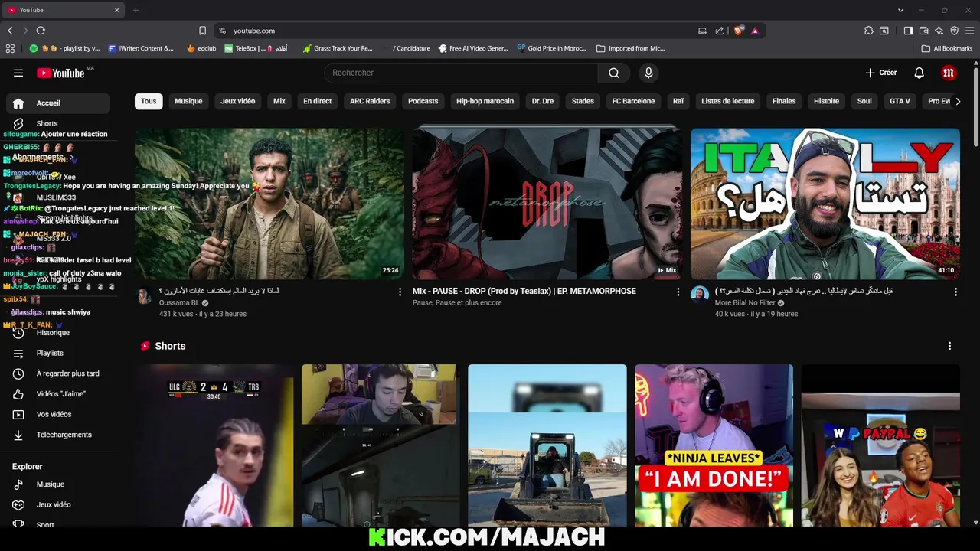Select the Jeux vidéo chip
The height and width of the screenshot is (551, 980).
238,101
